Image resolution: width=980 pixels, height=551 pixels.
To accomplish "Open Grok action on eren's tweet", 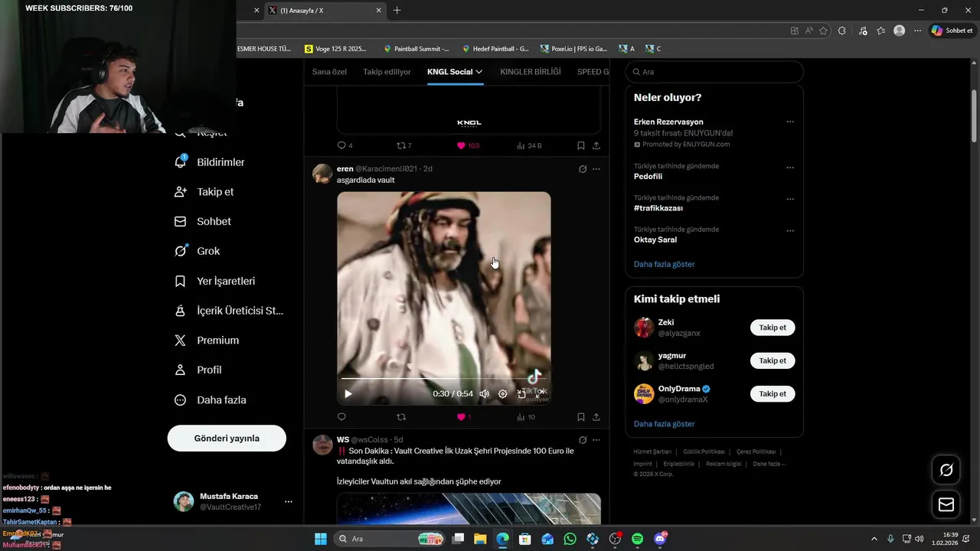I will [583, 169].
